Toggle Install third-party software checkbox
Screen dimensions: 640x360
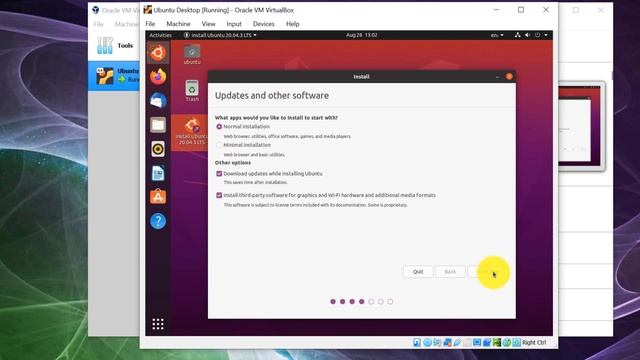point(219,195)
